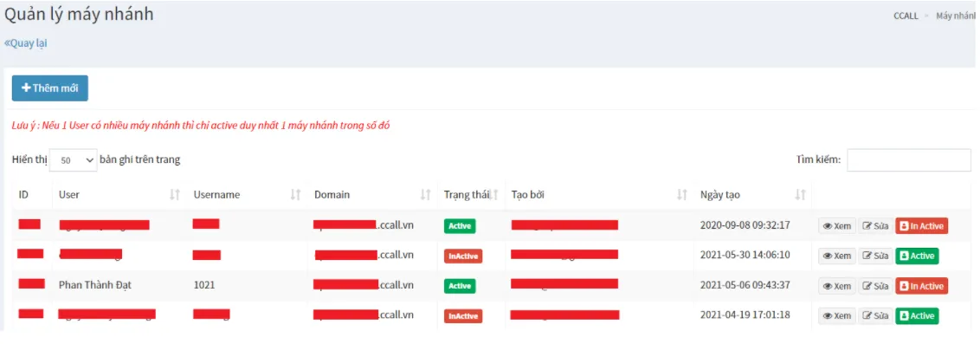Sort by Trạng thái column arrows

pos(493,194)
